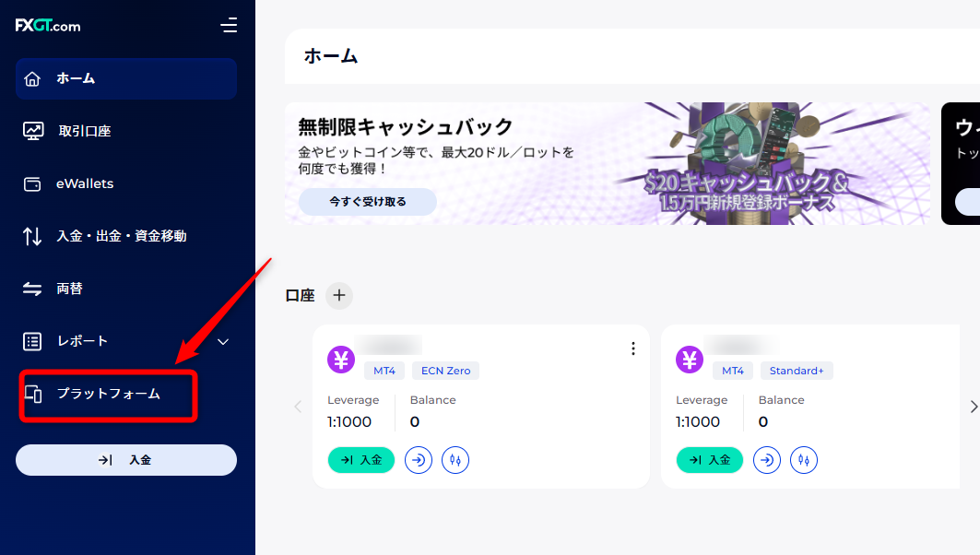Click the 今すぐ受け取る banner button
The image size is (980, 555).
pyautogui.click(x=368, y=201)
